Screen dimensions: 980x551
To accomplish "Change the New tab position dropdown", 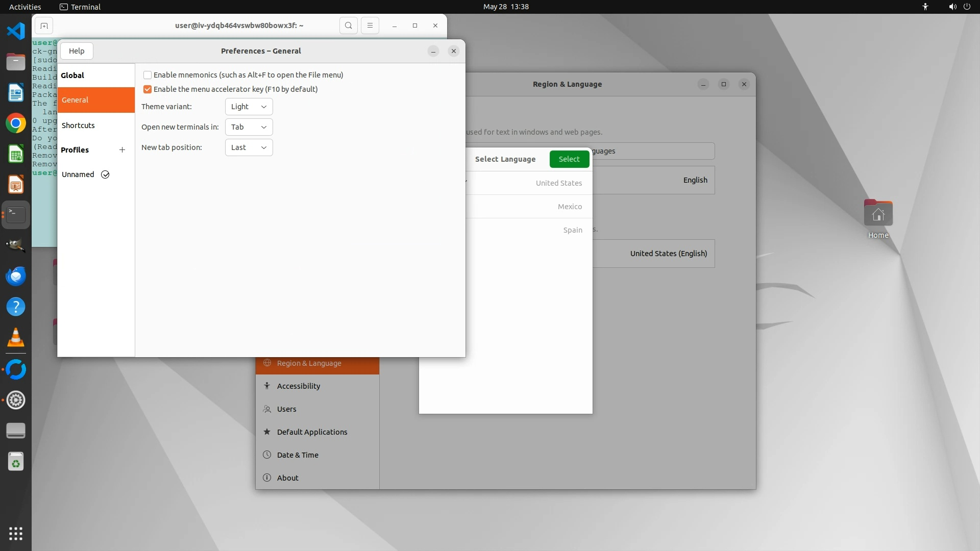I will coord(249,147).
